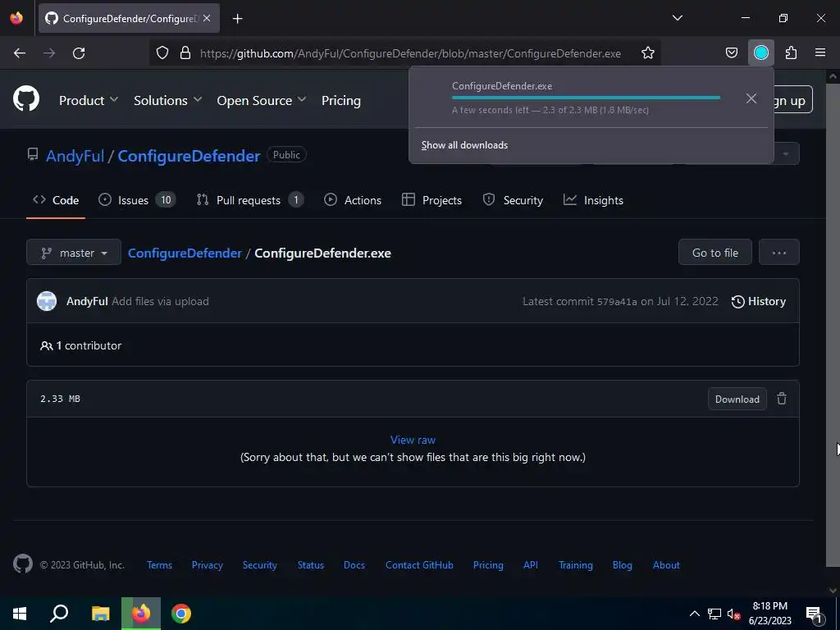Open the tracking protection shield icon
The image size is (840, 630).
[x=162, y=53]
